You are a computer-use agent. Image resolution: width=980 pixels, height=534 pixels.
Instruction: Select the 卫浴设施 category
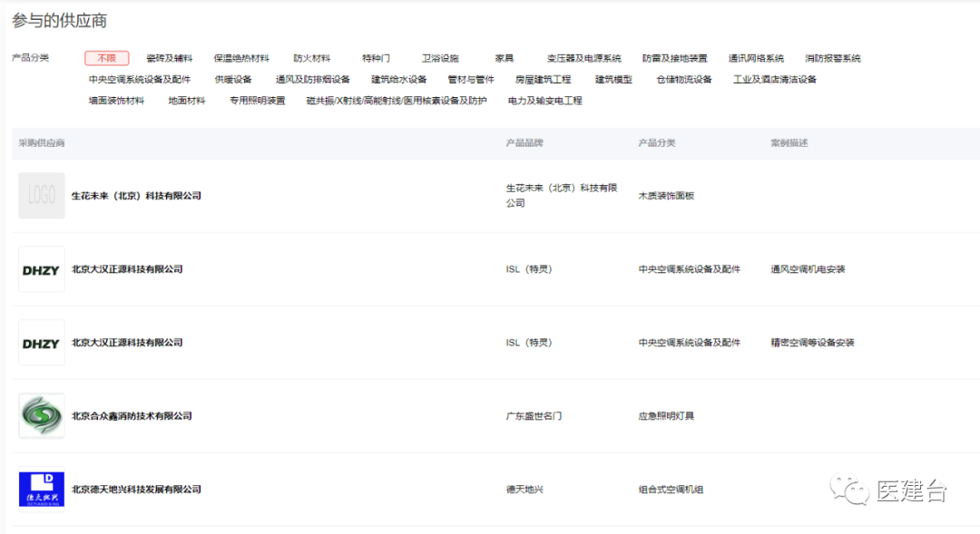coord(441,57)
